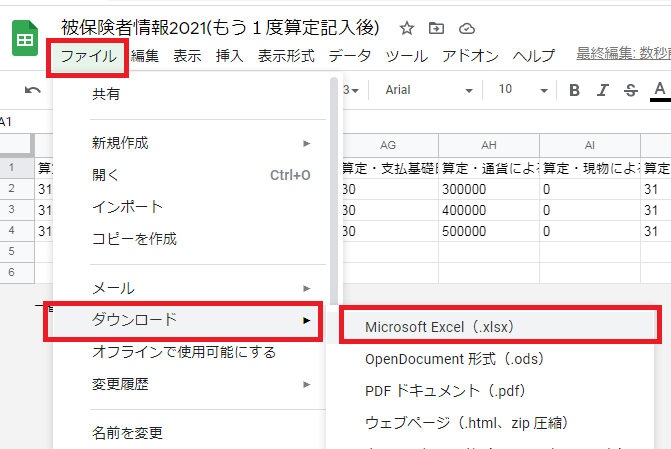The width and height of the screenshot is (671, 449).
Task: Open the ツール menu
Action: pos(407,56)
